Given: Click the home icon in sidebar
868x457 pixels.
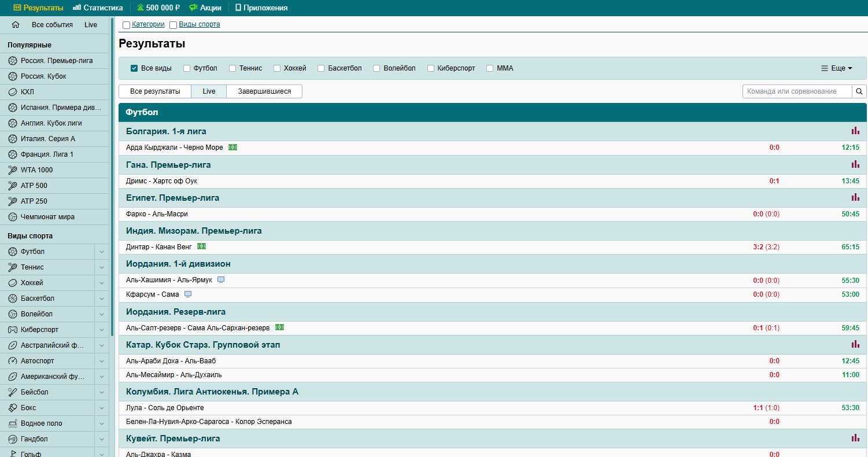Looking at the screenshot, I should [16, 25].
